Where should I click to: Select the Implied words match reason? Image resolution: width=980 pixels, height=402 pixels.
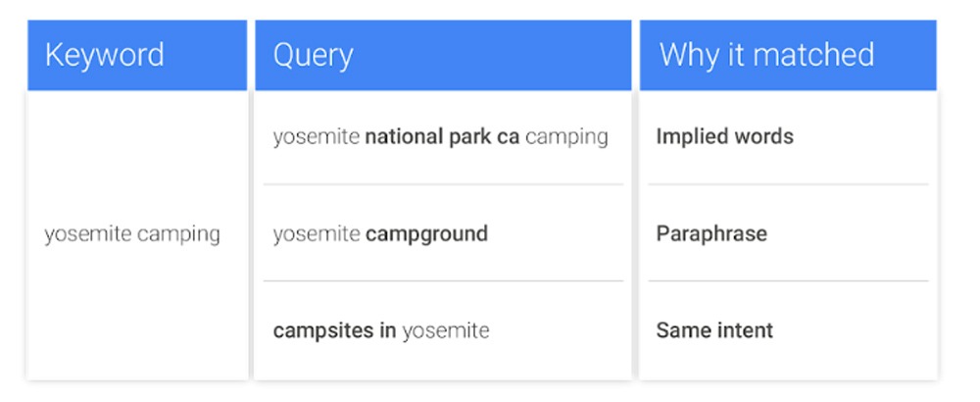pyautogui.click(x=724, y=136)
